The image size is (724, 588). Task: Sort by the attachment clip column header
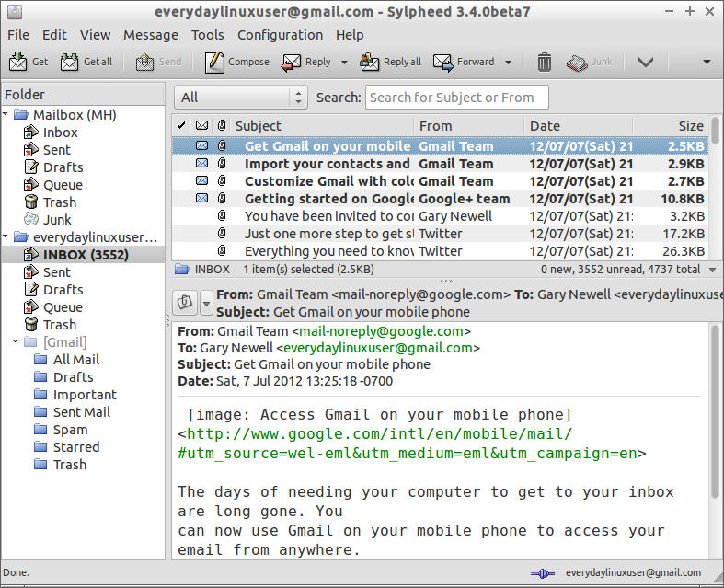click(222, 126)
